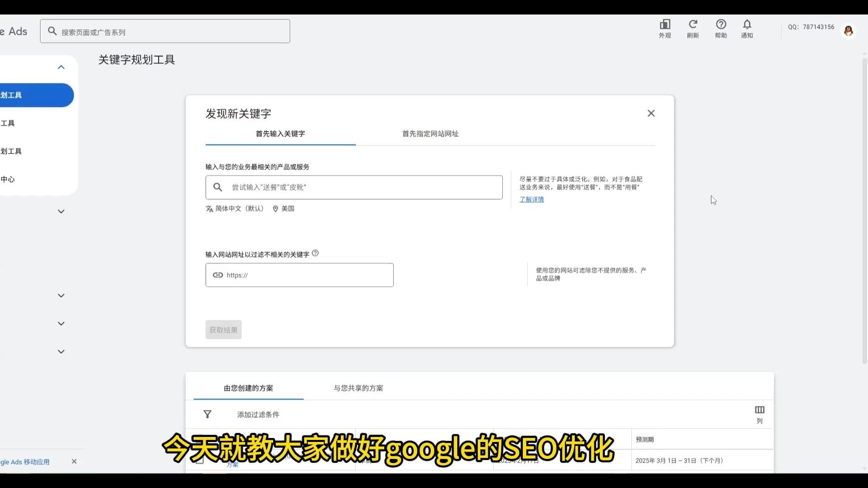
Task: Switch to 首先输入关键字 tab
Action: pos(280,134)
